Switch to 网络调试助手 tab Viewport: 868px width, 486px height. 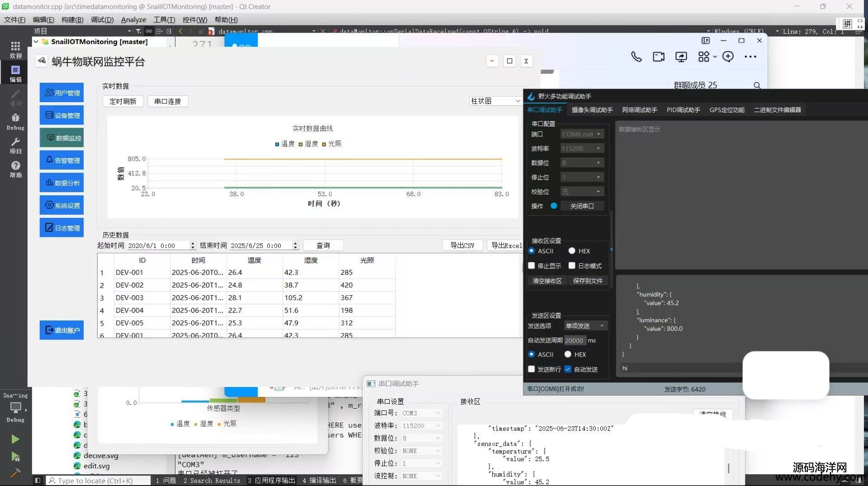[639, 110]
